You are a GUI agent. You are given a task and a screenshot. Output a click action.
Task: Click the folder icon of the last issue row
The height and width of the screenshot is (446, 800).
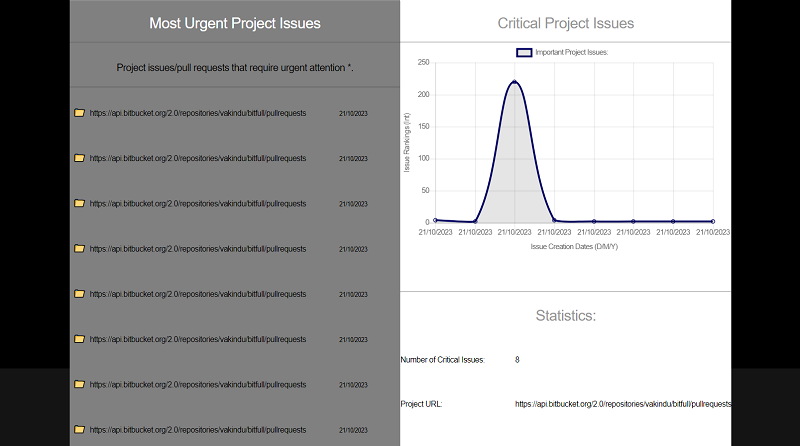pyautogui.click(x=79, y=429)
